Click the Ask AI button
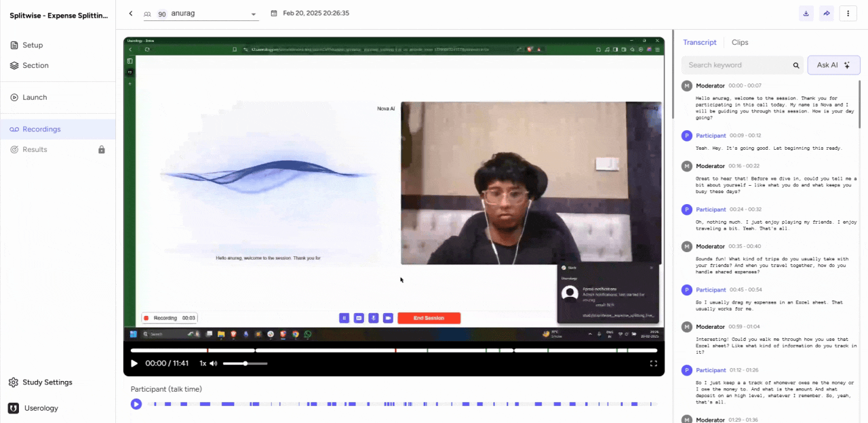Image resolution: width=868 pixels, height=423 pixels. point(833,64)
